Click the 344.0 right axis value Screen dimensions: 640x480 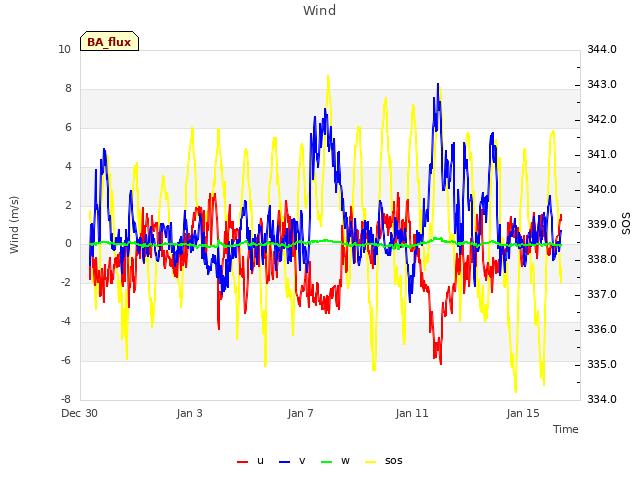point(602,49)
